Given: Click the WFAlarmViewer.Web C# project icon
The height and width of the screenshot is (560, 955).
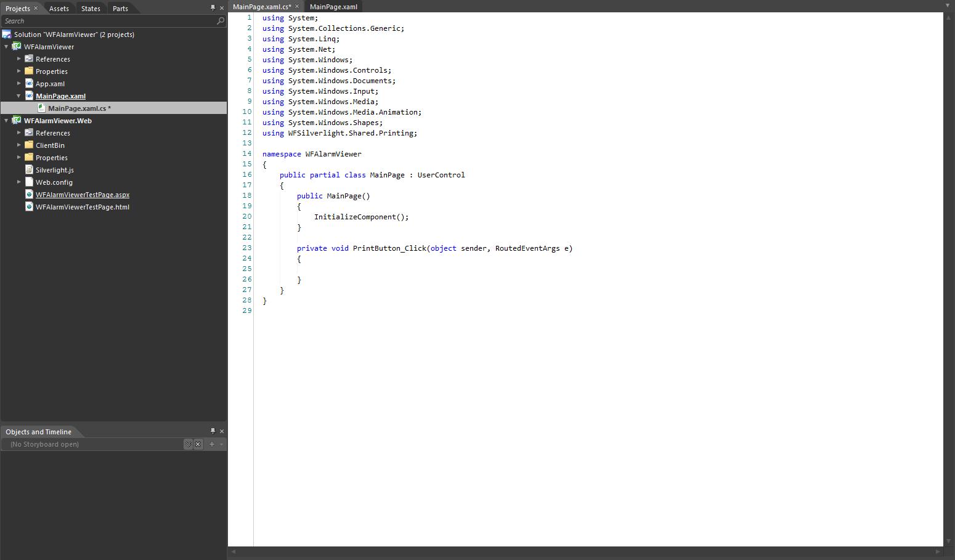Looking at the screenshot, I should (17, 120).
